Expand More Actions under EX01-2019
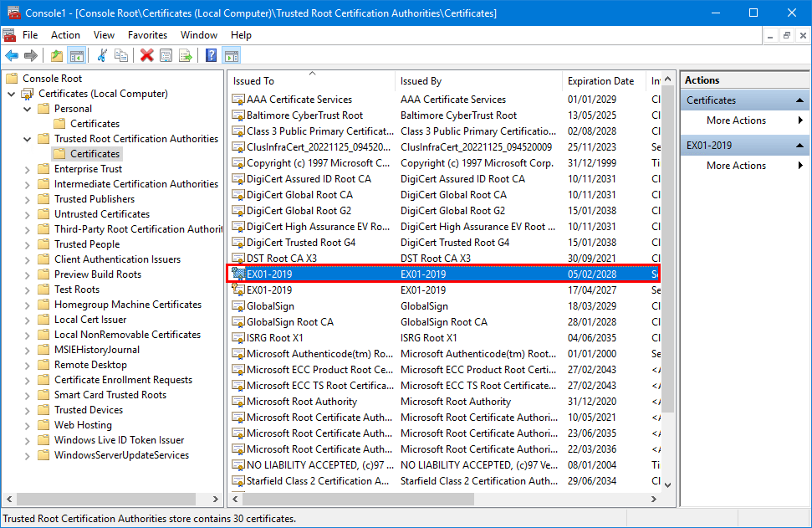 (x=744, y=166)
